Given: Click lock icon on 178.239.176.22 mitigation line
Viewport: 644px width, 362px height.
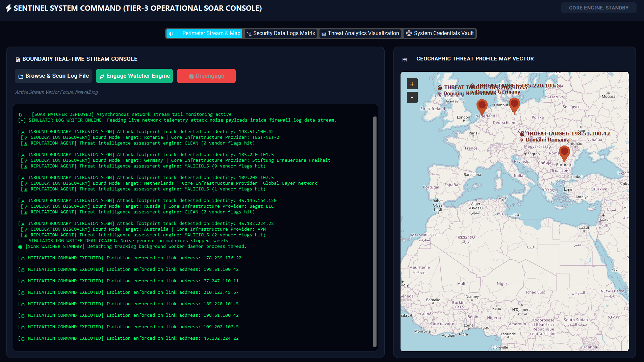Looking at the screenshot, I should click(x=23, y=258).
